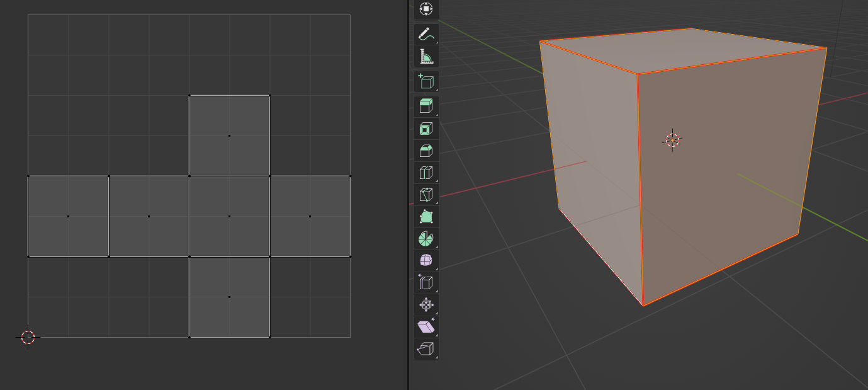Click the cube's top face in viewport
The image size is (868, 390).
(680, 50)
